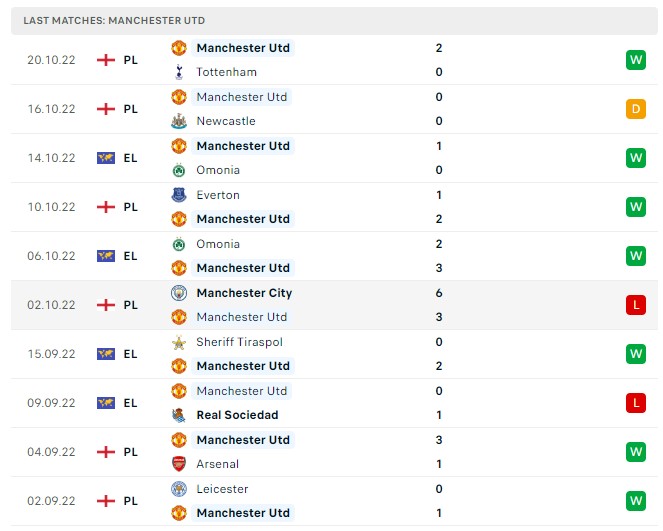Click the loss badge for Manchester City match
Viewport: 663px width, 531px height.
tap(636, 305)
